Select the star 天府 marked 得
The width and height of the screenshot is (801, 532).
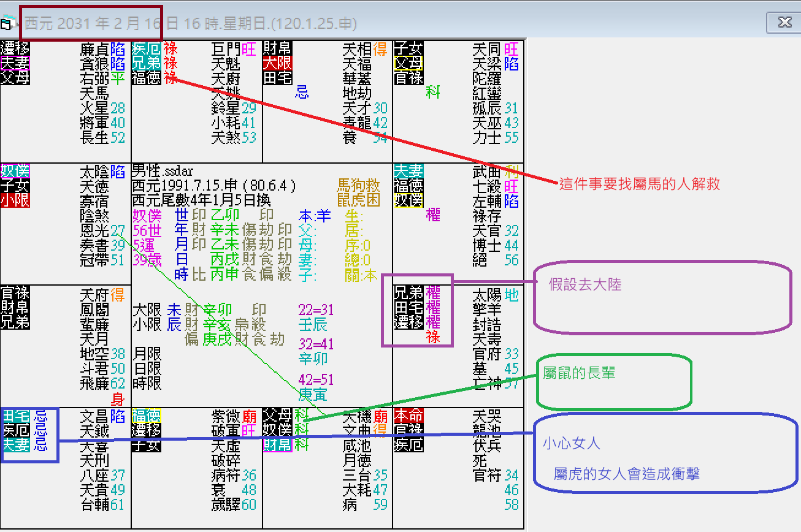click(95, 294)
